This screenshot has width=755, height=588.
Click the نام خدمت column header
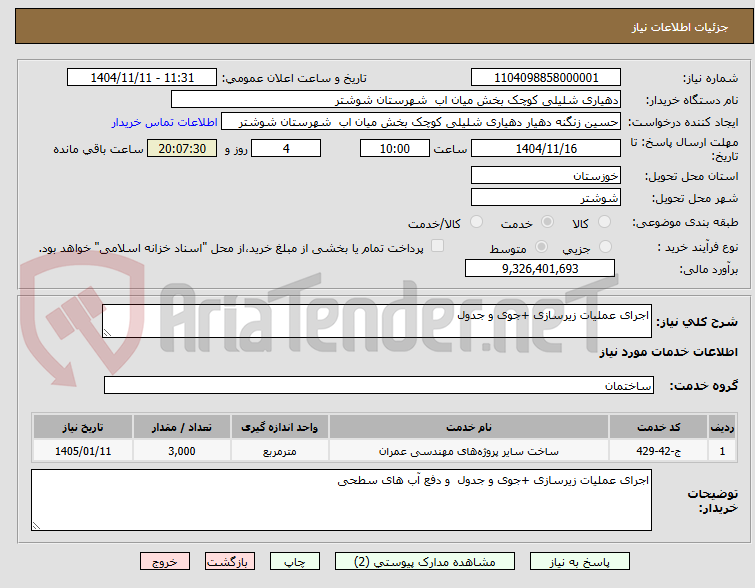click(469, 428)
